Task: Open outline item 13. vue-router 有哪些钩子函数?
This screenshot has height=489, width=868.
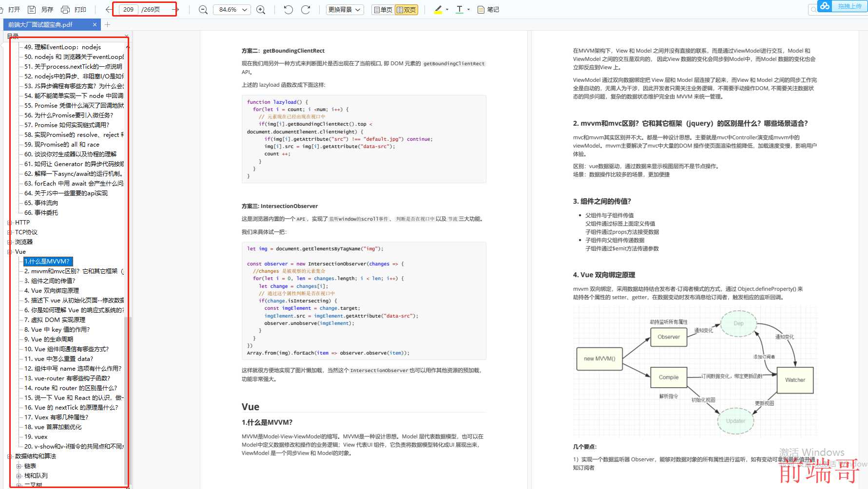Action: pyautogui.click(x=67, y=378)
